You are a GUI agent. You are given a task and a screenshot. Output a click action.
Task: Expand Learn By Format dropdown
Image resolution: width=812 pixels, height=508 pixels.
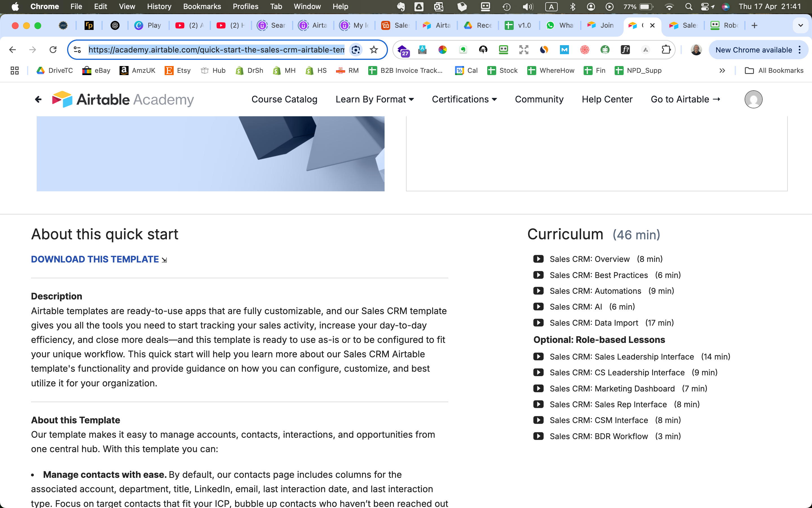tap(374, 99)
